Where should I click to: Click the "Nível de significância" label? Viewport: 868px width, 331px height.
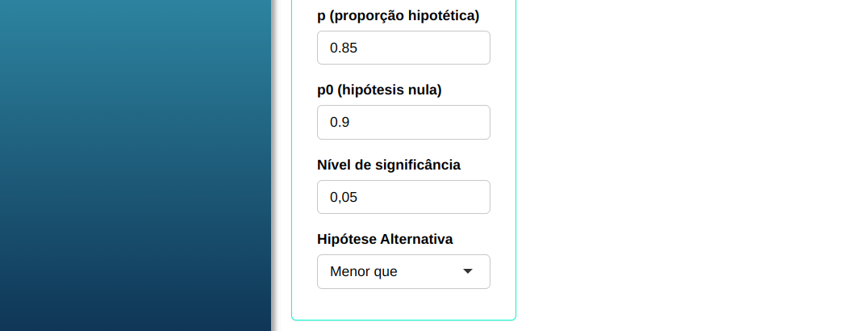click(389, 165)
